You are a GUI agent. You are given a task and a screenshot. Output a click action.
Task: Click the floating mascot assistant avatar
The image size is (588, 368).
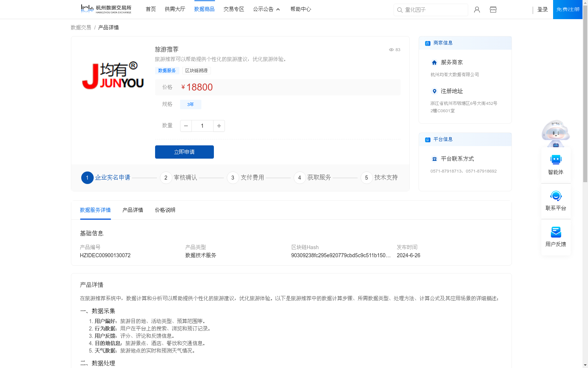pos(556,133)
